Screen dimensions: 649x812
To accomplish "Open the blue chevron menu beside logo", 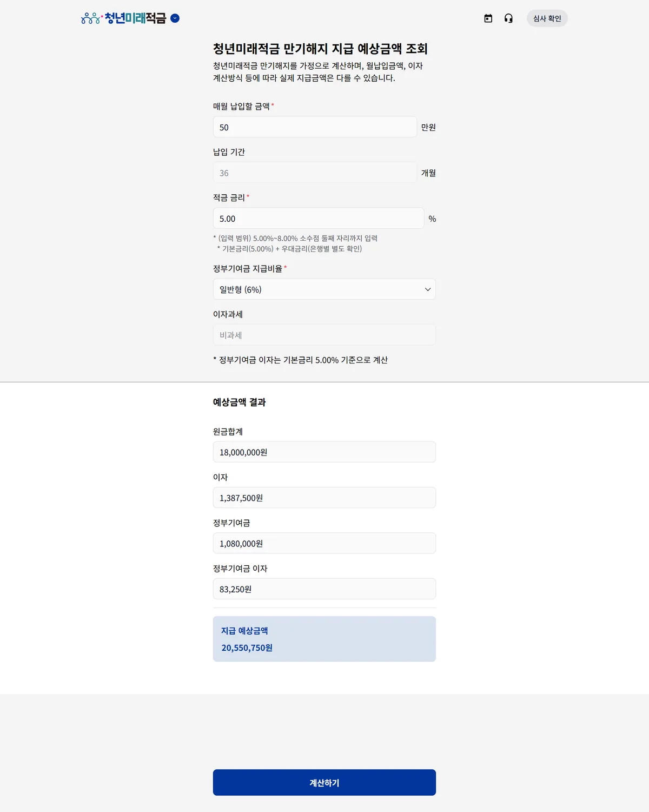I will coord(175,18).
